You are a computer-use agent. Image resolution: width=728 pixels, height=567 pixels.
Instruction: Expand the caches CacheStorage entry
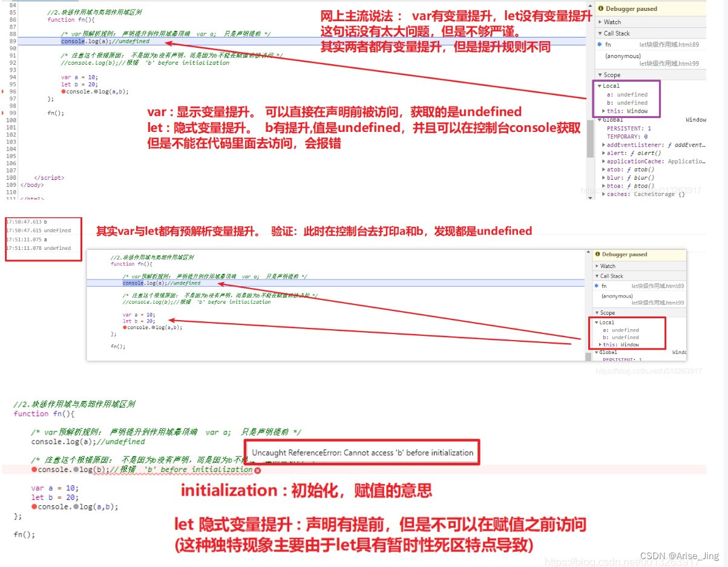[603, 194]
